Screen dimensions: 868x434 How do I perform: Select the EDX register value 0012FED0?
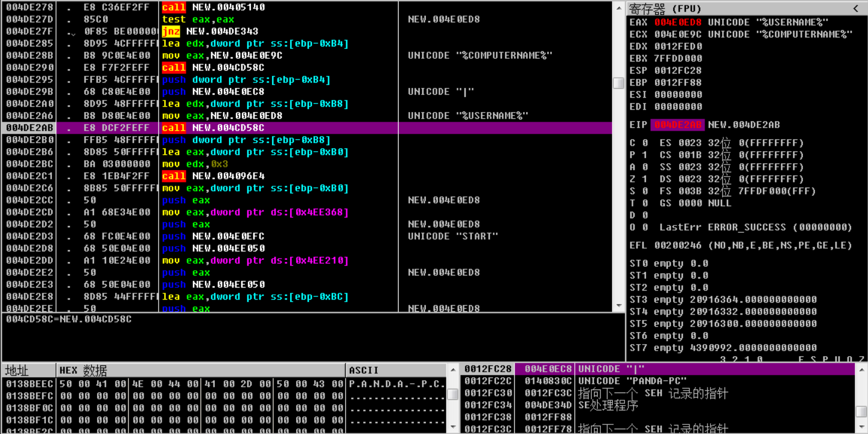tap(678, 46)
